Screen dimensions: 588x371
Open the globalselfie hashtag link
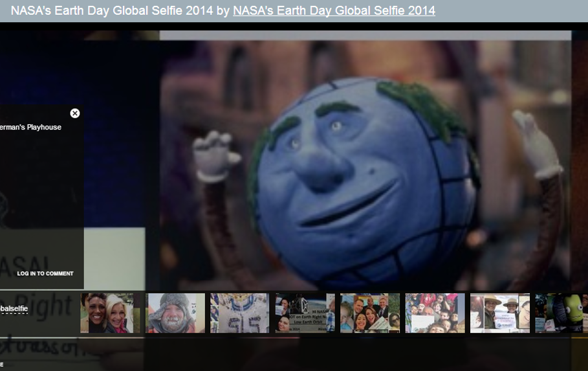click(14, 309)
